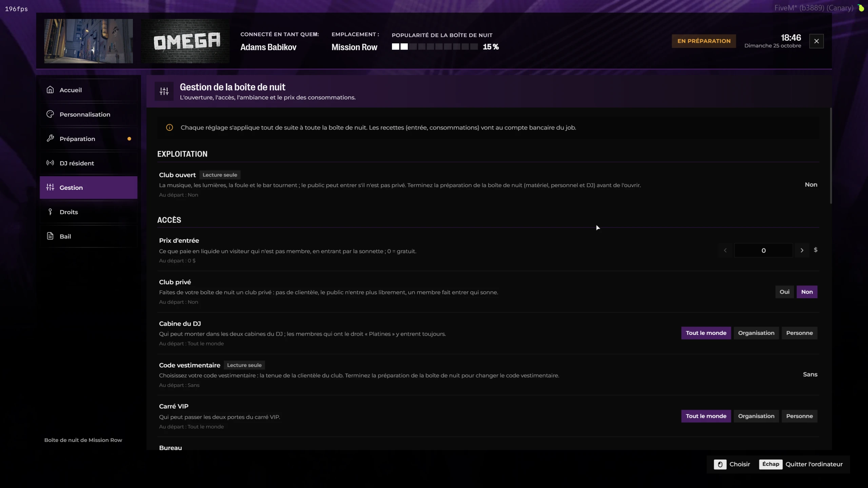Click the Échap key button
This screenshot has height=488, width=868.
point(771,464)
